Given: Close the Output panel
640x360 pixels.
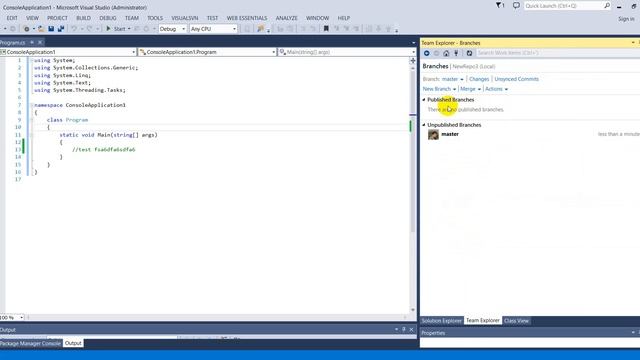Looking at the screenshot, I should coord(411,329).
